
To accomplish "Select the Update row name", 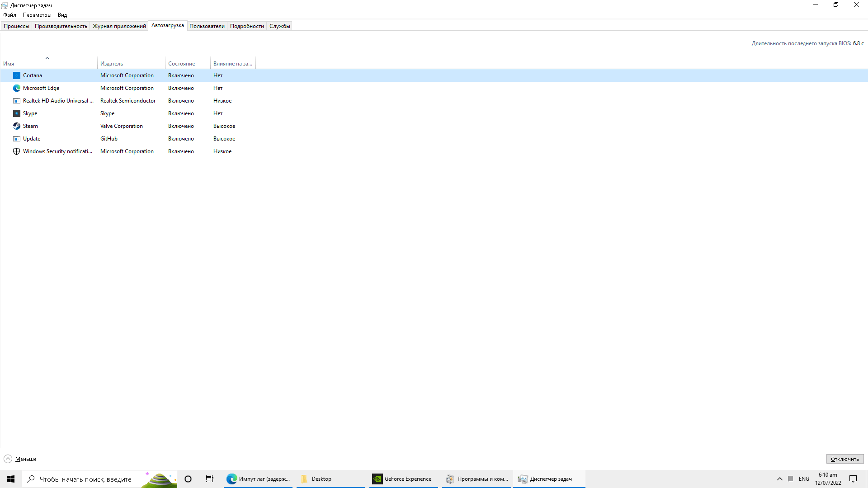I will click(x=32, y=139).
